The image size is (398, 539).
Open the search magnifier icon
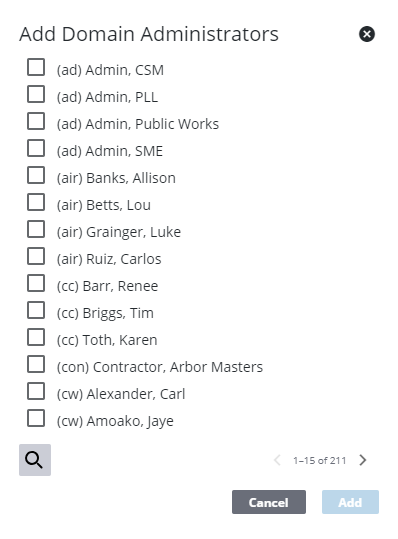35,460
